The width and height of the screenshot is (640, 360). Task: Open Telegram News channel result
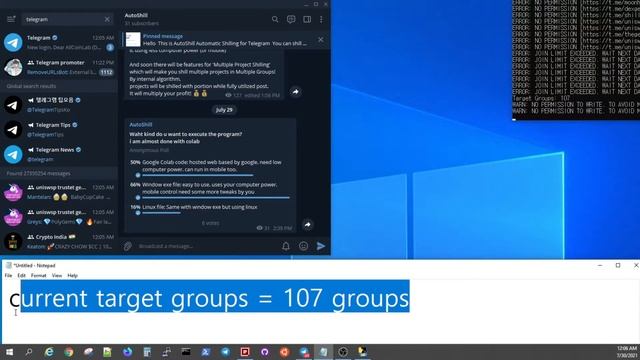59,154
